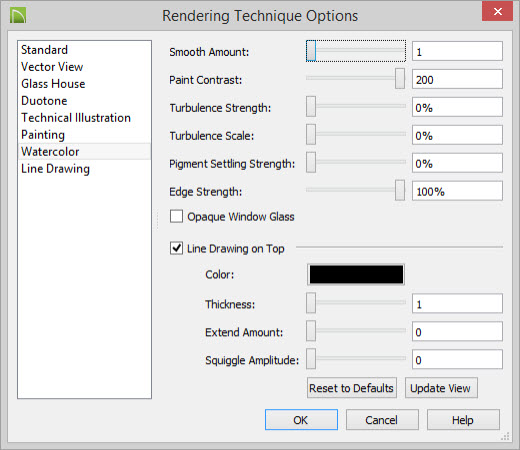Confirm settings with OK button

(301, 420)
